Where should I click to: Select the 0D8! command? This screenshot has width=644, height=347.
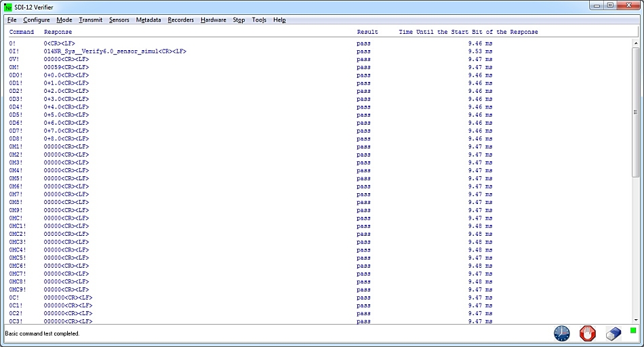point(16,138)
